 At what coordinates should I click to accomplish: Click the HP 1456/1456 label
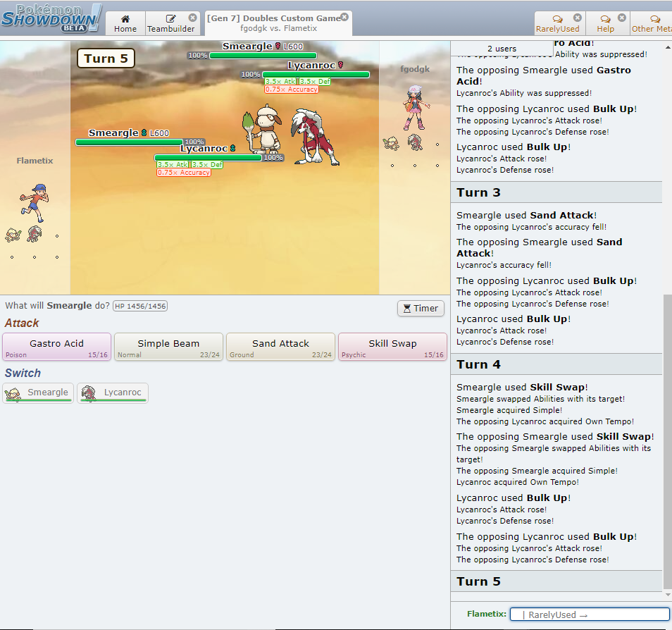(140, 307)
